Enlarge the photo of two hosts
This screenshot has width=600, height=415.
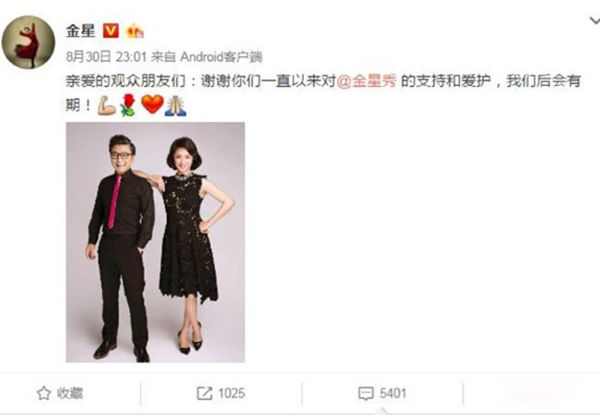click(x=155, y=242)
